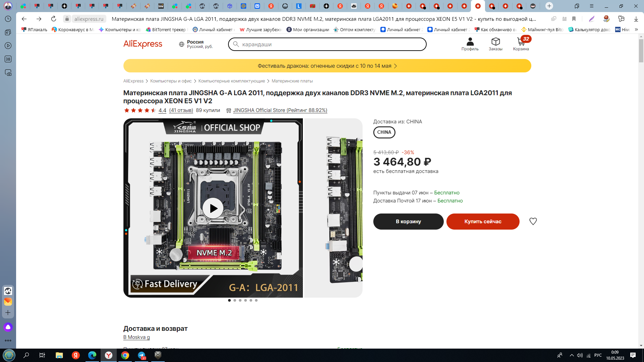
Task: Click the page vertical scrollbar thumb
Action: point(641,50)
